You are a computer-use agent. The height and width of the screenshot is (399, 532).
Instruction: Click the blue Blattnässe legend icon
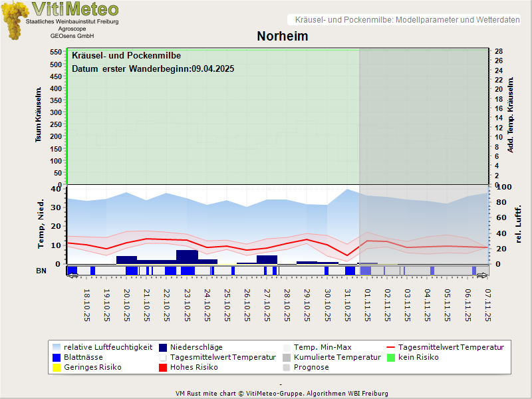(57, 357)
